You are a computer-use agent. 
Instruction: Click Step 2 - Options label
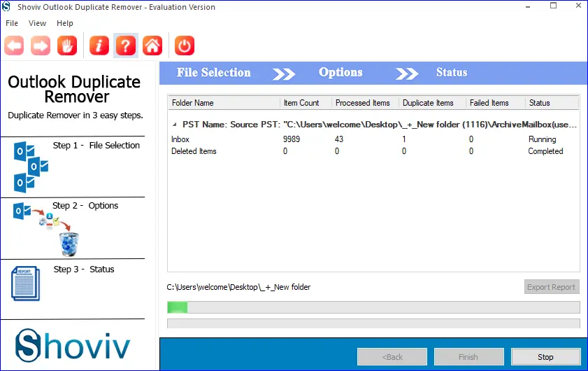(85, 206)
